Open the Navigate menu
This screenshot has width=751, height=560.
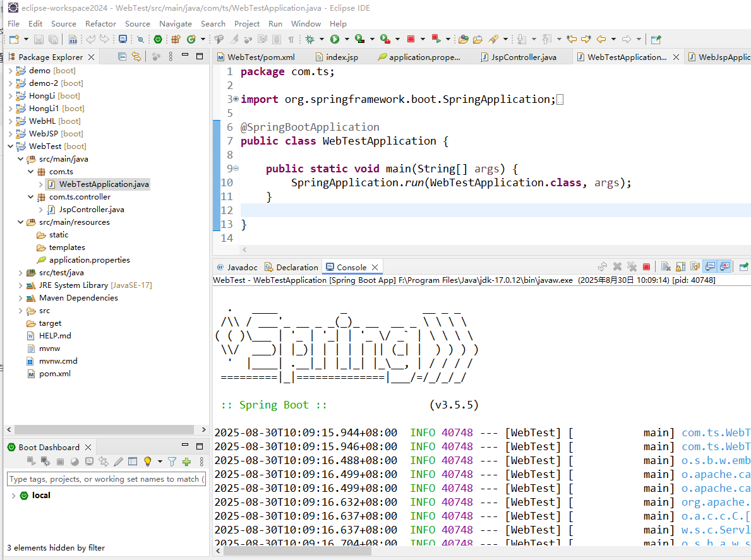(x=176, y=23)
